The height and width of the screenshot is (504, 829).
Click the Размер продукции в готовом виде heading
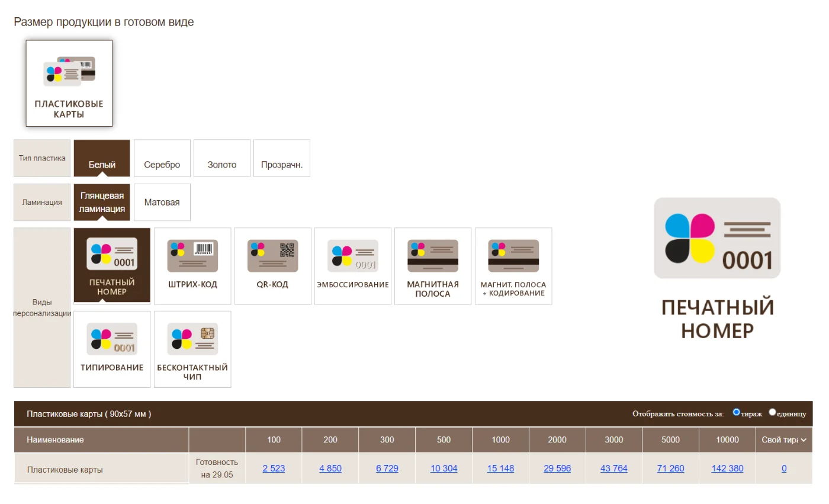tap(104, 23)
